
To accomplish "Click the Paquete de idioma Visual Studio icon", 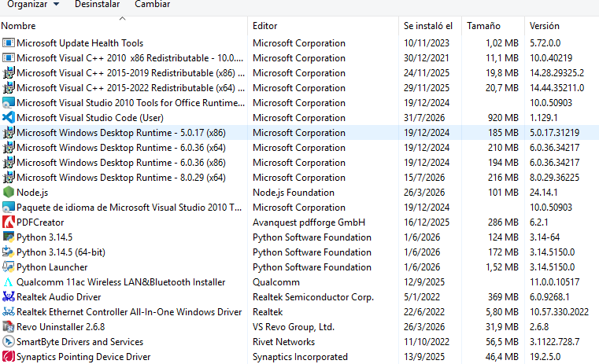I will pos(9,208).
